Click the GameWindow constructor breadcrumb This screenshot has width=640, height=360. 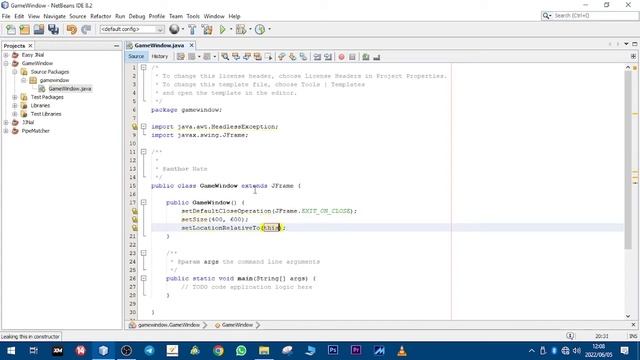(237, 325)
